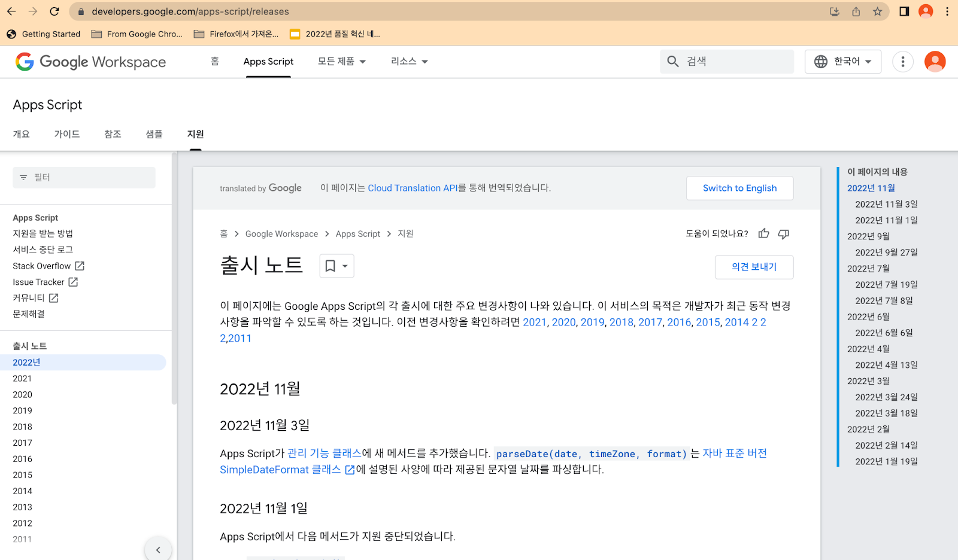Jump to 2022년 3월 24일 in page contents
The width and height of the screenshot is (958, 560).
(x=887, y=397)
